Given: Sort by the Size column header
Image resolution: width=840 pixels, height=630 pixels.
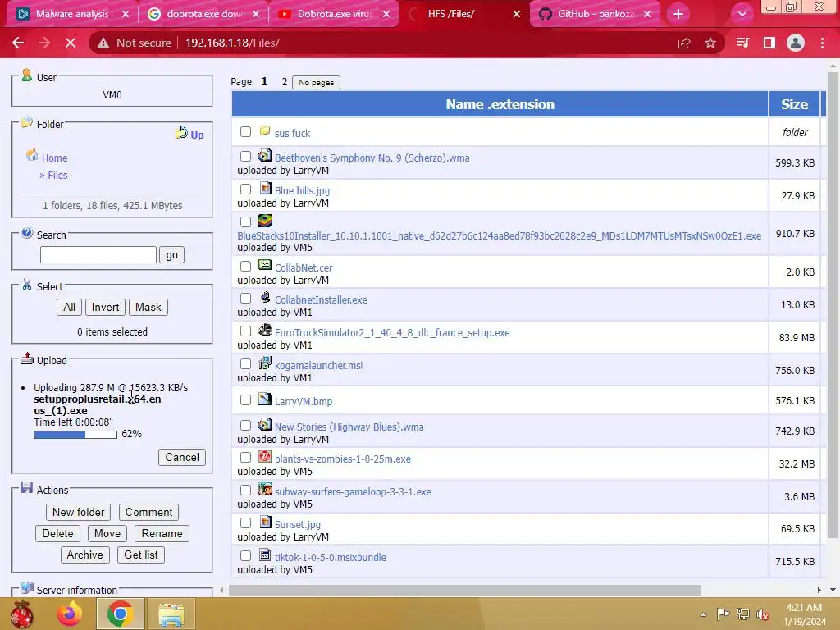Looking at the screenshot, I should point(794,104).
